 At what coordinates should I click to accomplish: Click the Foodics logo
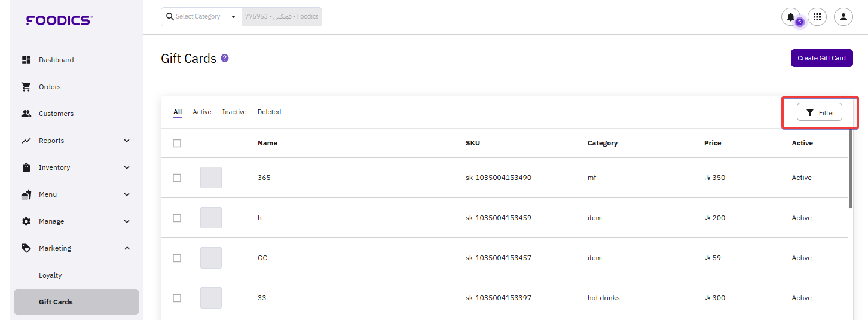click(59, 20)
